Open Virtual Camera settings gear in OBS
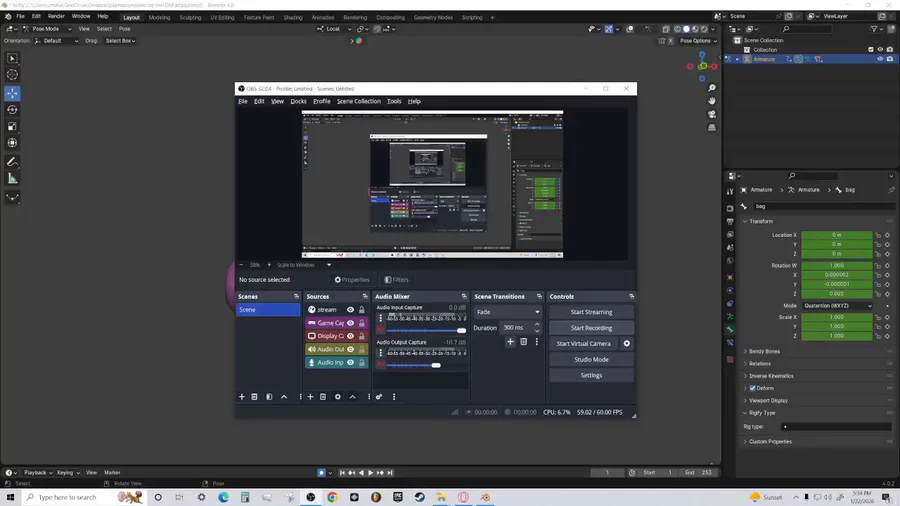Viewport: 900px width, 506px height. coord(627,344)
